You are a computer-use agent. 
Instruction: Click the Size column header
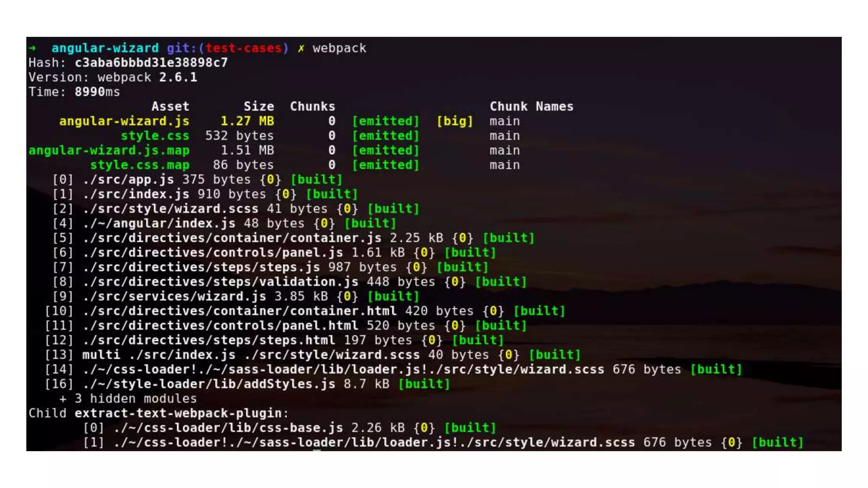[259, 106]
